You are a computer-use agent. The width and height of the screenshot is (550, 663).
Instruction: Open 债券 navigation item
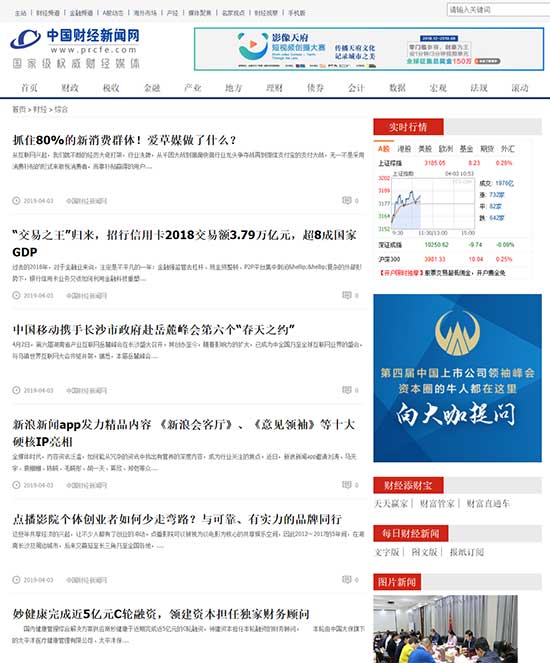click(316, 88)
